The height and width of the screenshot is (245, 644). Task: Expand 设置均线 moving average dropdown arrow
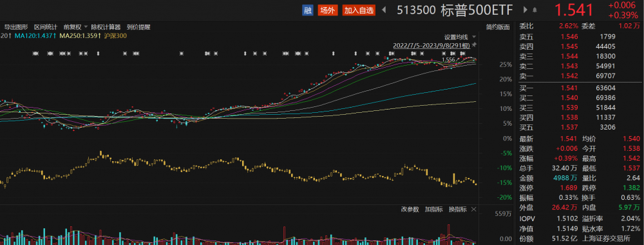click(473, 37)
